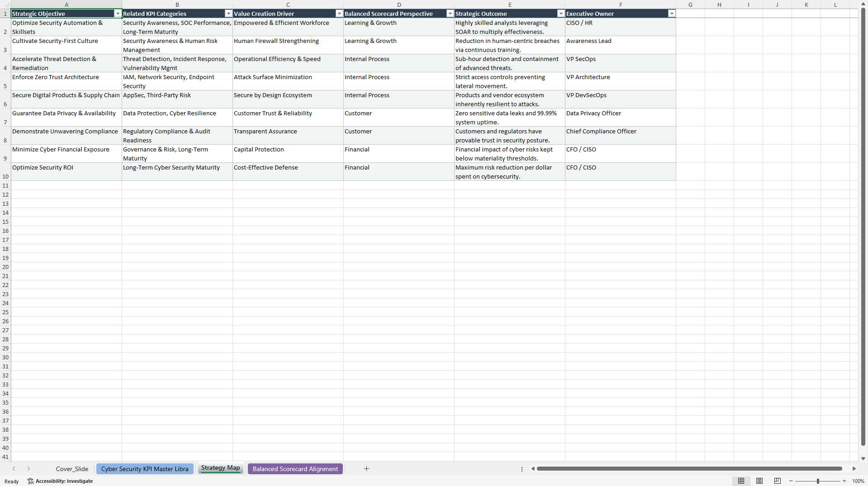
Task: Select cell 'Attack Surface Minimization'
Action: pyautogui.click(x=288, y=81)
